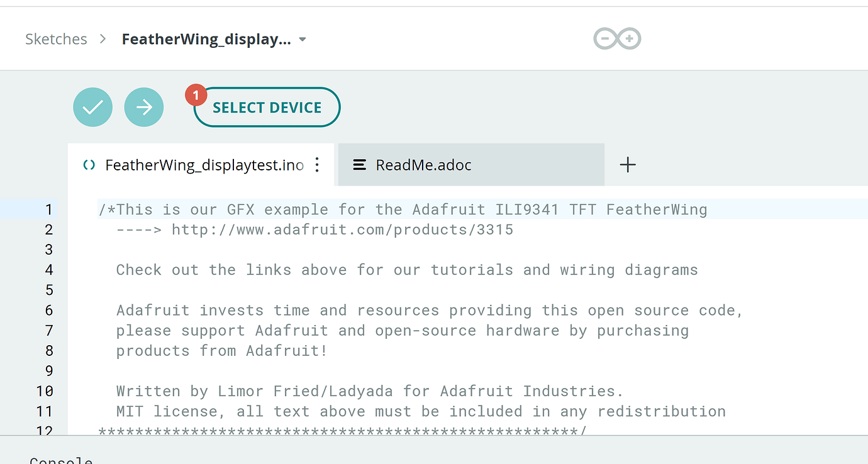The width and height of the screenshot is (868, 464).
Task: Add a new file with the plus icon
Action: [627, 165]
